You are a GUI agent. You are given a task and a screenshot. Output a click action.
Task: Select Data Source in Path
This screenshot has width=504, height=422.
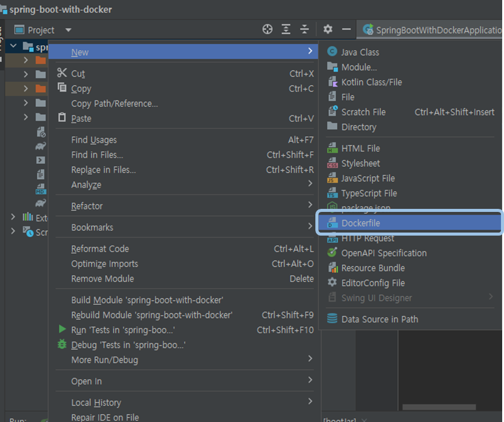(x=410, y=319)
